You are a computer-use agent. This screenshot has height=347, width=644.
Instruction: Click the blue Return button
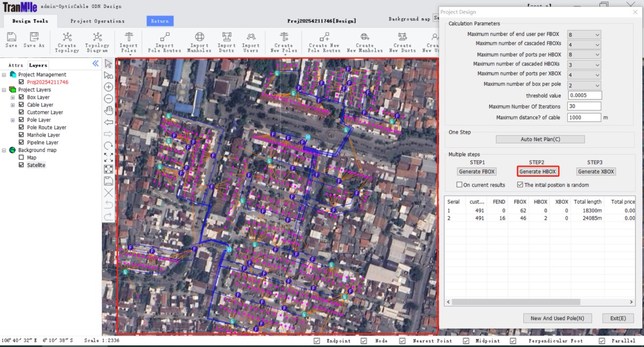(160, 21)
